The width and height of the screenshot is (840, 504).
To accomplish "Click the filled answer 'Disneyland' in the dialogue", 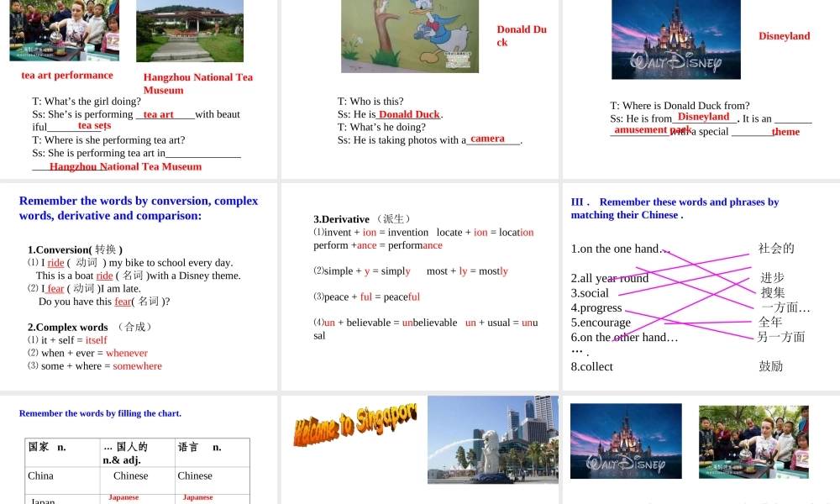I will 703,117.
